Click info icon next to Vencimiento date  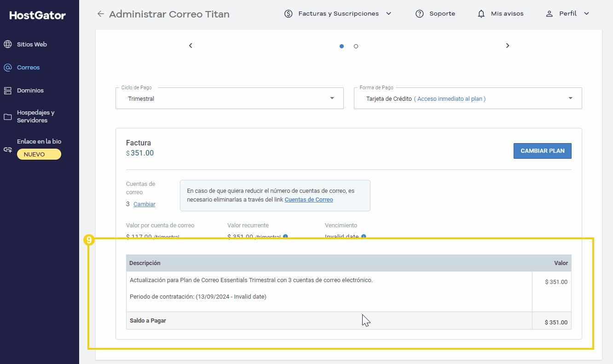364,237
